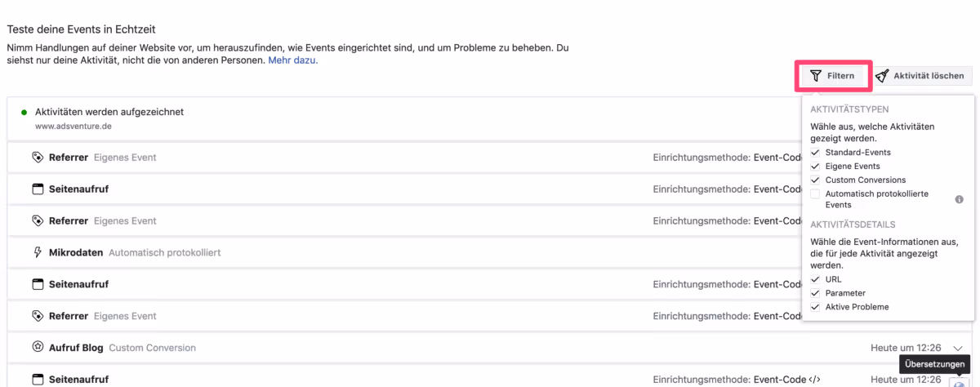This screenshot has width=980, height=387.
Task: Click the 'Custom Conversion' label of Aufruf Blog
Action: click(152, 348)
